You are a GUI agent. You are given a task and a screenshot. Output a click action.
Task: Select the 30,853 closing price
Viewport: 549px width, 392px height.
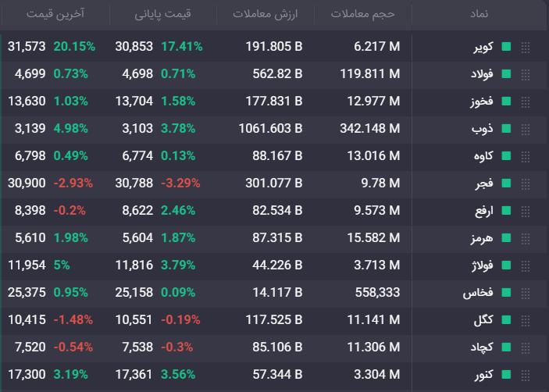coord(134,47)
